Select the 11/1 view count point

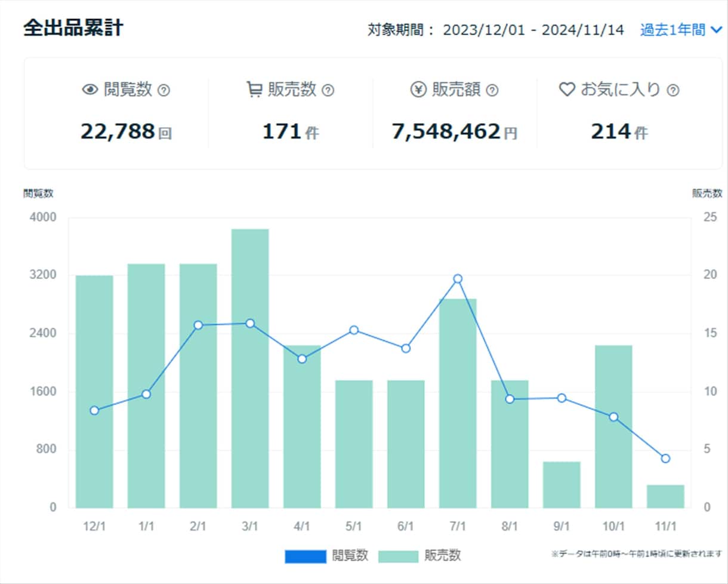point(665,459)
